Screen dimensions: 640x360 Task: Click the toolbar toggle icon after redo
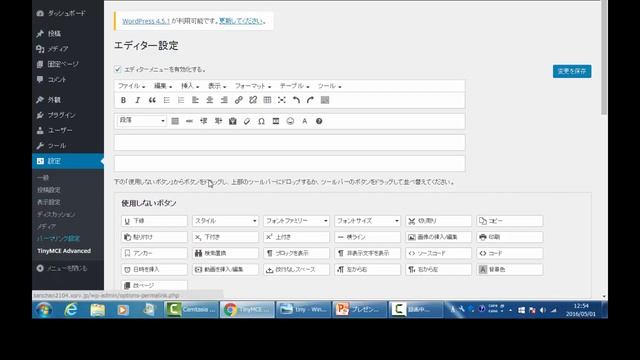pos(325,100)
